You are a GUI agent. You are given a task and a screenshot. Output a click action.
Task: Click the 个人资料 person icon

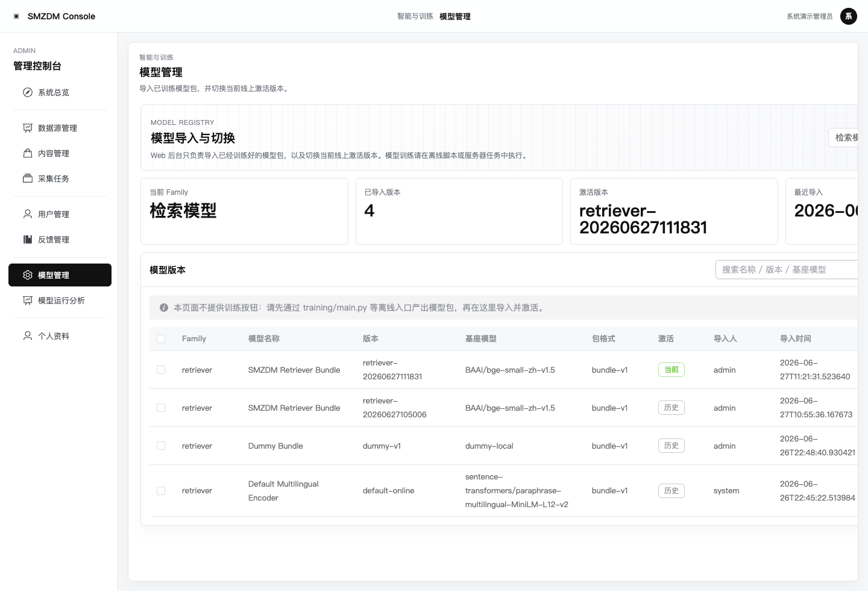[28, 336]
